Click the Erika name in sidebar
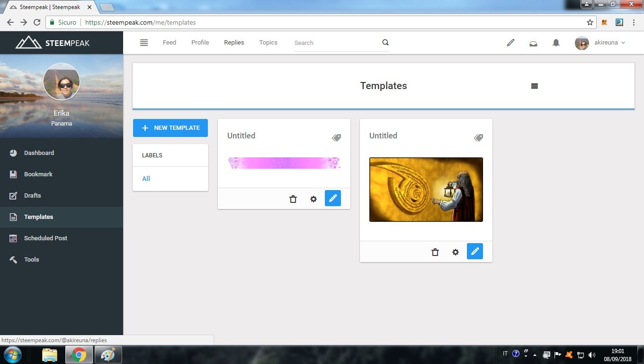Screen dimensions: 644x364 point(62,113)
